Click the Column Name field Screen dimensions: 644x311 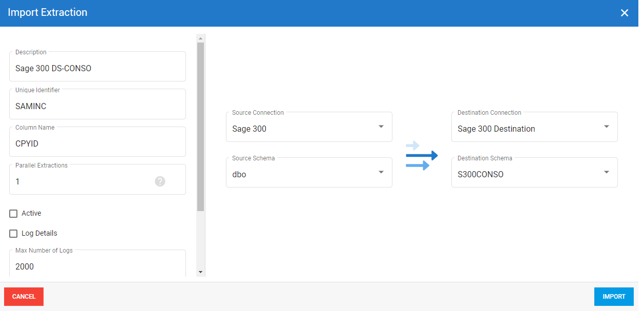97,142
